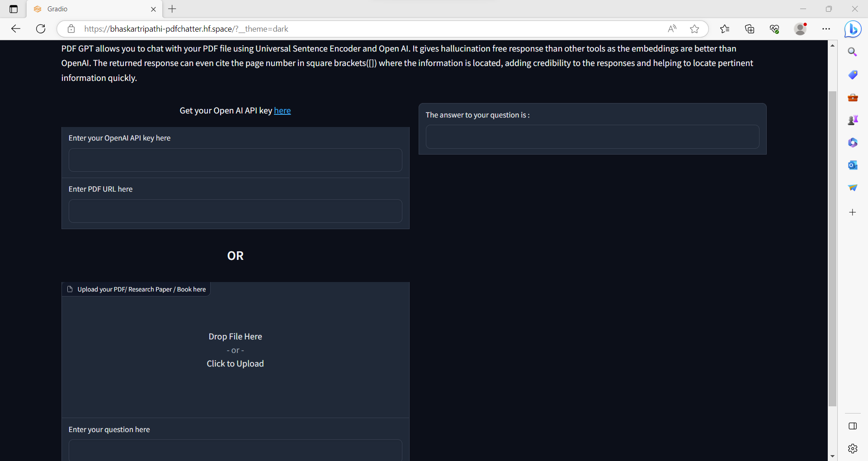Click 'Enter your OpenAI API key here' label
The image size is (868, 461).
click(x=119, y=138)
